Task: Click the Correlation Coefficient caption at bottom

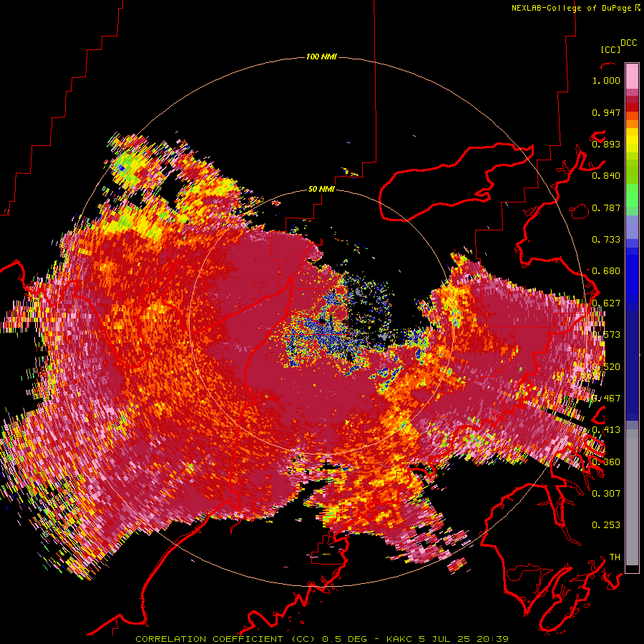Action: pos(322,639)
